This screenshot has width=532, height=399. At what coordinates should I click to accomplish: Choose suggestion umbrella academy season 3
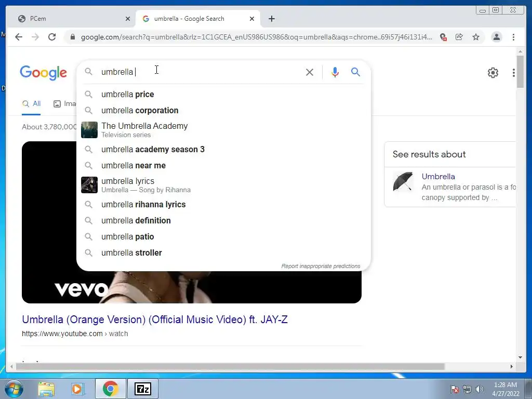click(x=223, y=149)
